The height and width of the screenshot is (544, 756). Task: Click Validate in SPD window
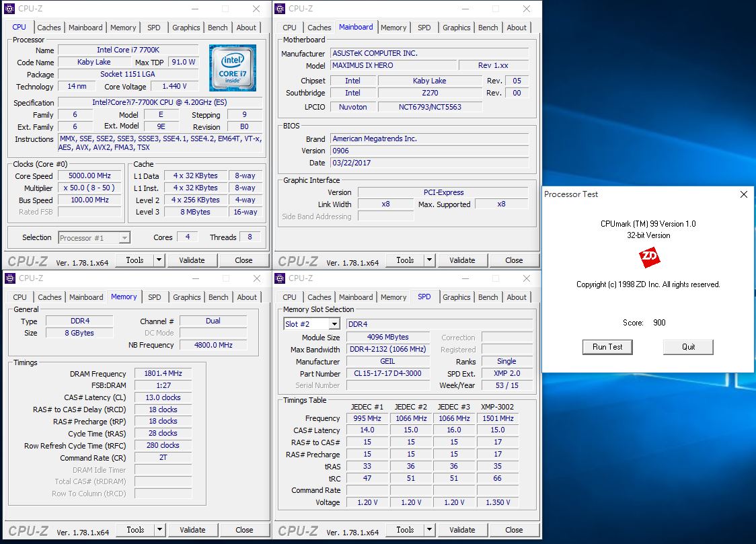462,530
